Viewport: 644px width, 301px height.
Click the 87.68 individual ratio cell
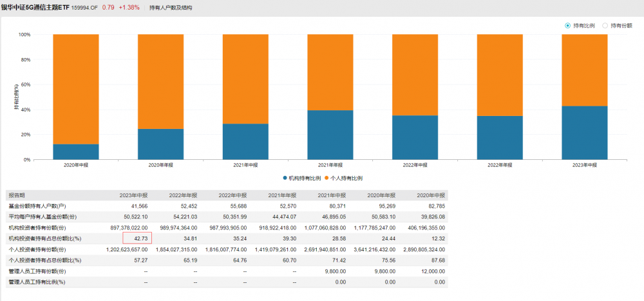click(439, 260)
